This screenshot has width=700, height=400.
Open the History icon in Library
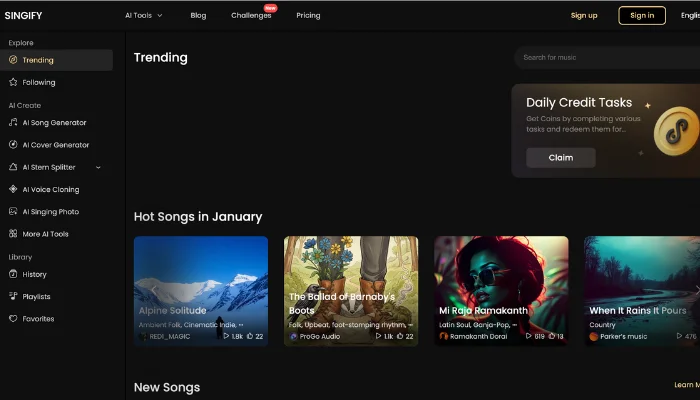(13, 274)
